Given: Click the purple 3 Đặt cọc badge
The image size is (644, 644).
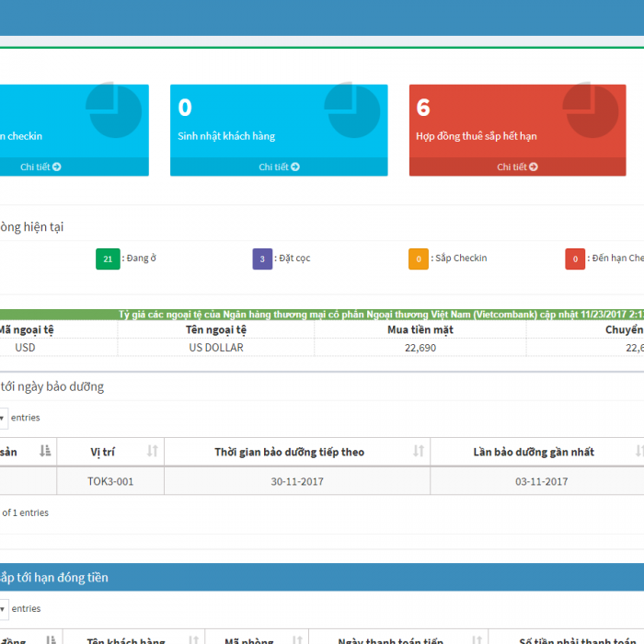Looking at the screenshot, I should tap(262, 259).
